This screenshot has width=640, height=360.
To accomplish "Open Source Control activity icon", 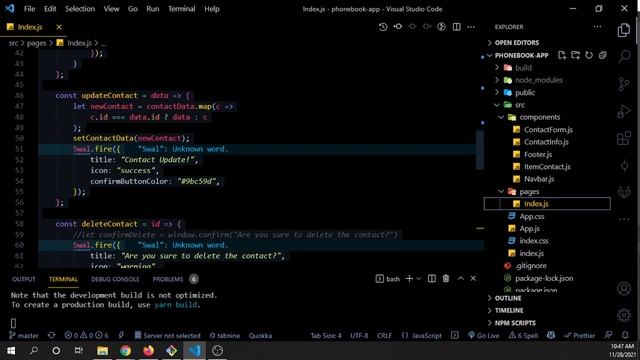I will pos(624,84).
